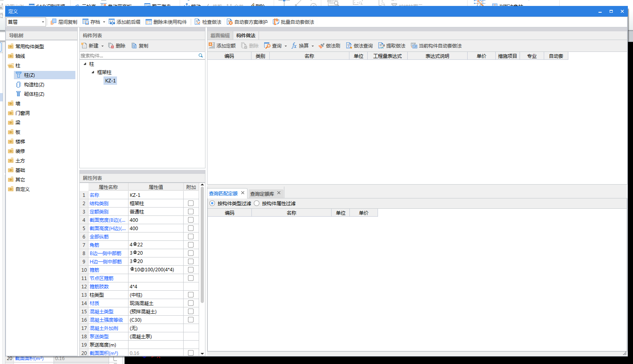Click the 批量自动套做法 icon
This screenshot has height=364, width=633.
276,22
